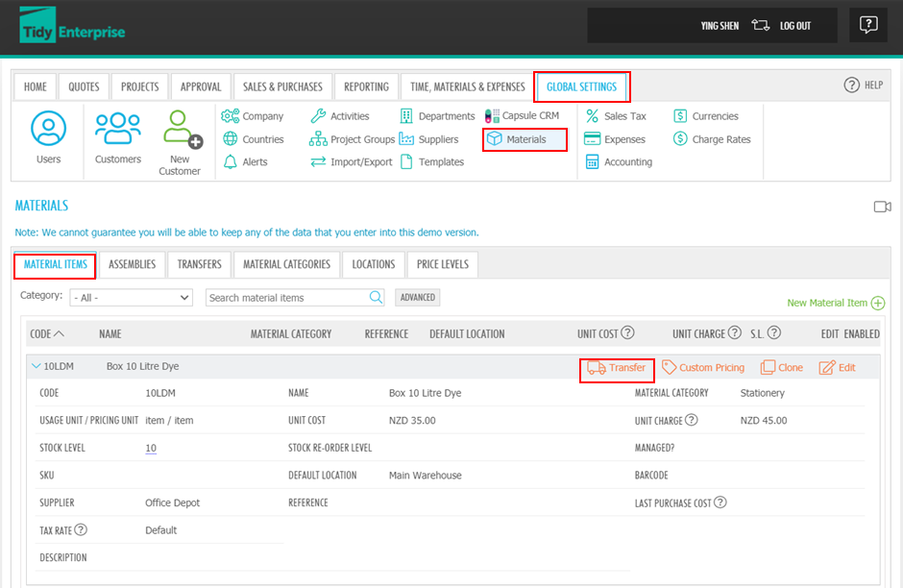Click the ADVANCED search button
This screenshot has height=588, width=903.
click(x=417, y=298)
